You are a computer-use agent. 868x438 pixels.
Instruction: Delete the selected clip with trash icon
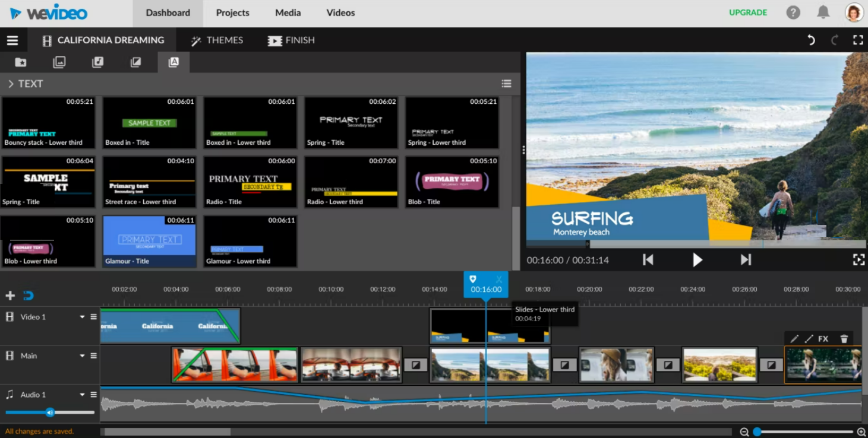point(844,339)
